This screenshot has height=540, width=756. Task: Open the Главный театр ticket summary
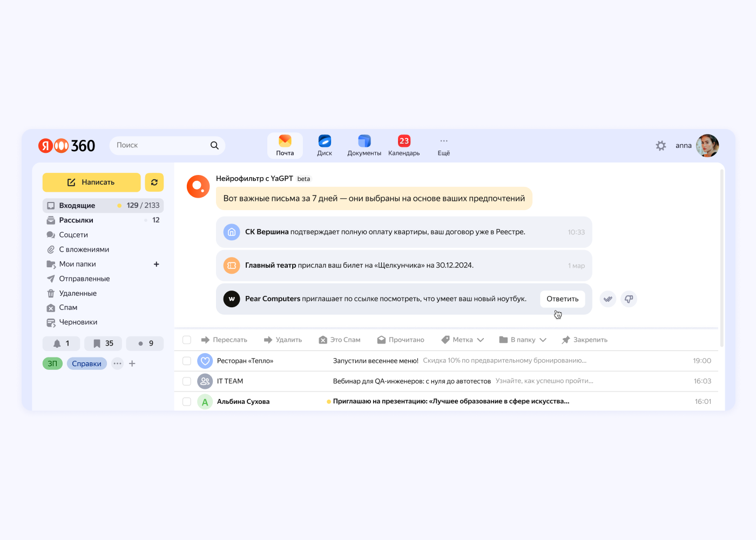[404, 266]
